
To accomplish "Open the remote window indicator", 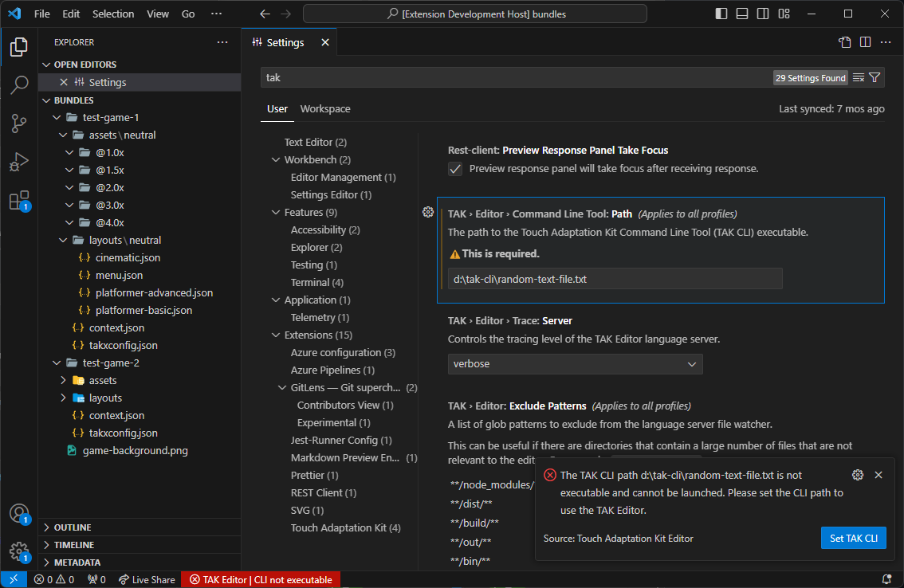I will click(x=14, y=579).
